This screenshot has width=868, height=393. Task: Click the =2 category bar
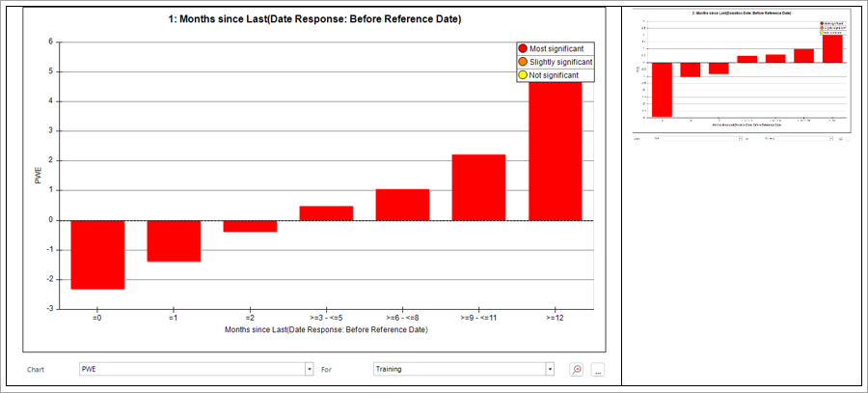pos(250,226)
